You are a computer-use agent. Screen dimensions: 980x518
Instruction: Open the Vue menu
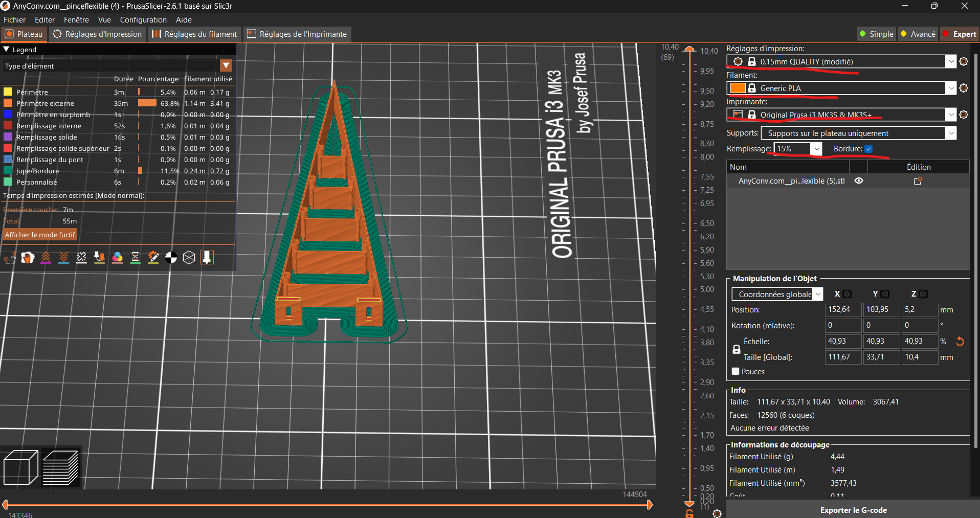pos(104,19)
